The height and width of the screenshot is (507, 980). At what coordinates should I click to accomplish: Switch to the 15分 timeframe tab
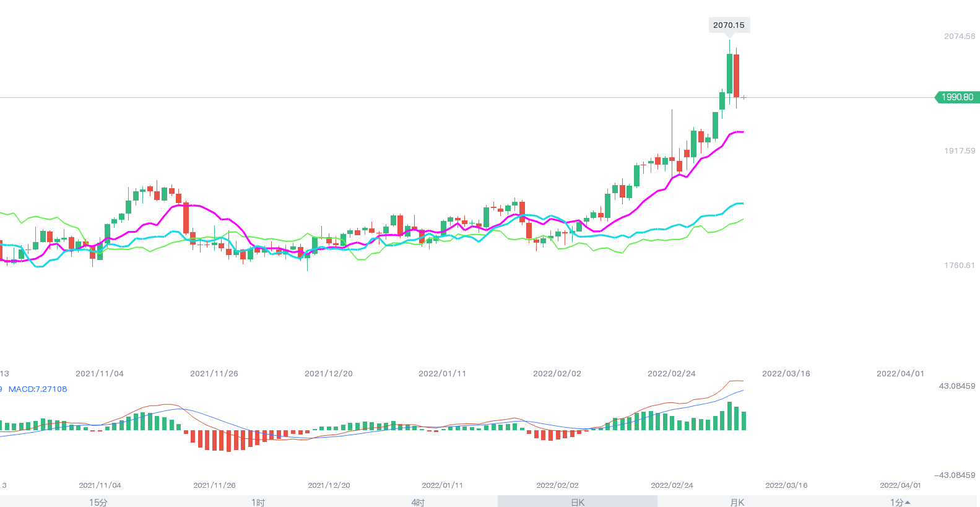click(x=98, y=502)
